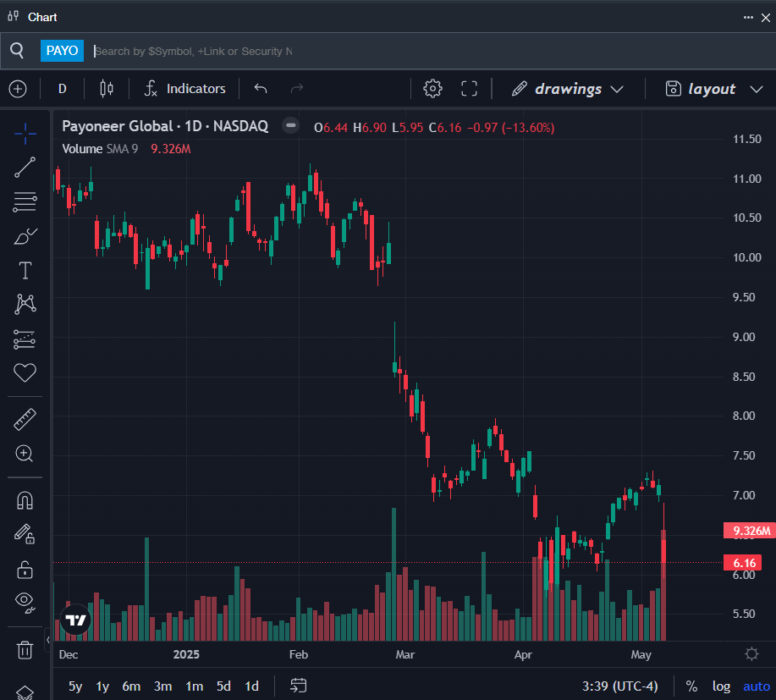776x700 pixels.
Task: Select the 1y time range
Action: point(102,686)
